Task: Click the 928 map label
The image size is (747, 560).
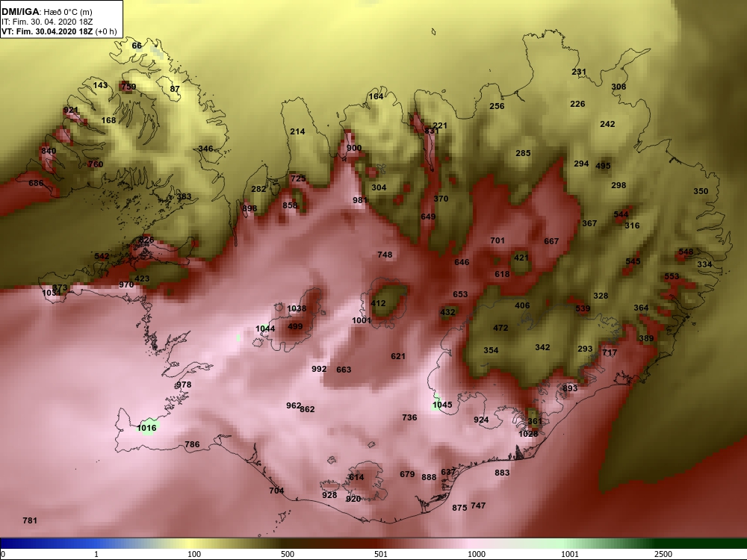Action: point(329,495)
